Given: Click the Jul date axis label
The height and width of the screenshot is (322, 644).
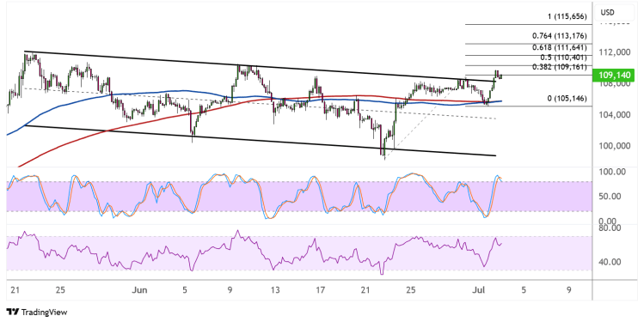Looking at the screenshot, I should [478, 290].
